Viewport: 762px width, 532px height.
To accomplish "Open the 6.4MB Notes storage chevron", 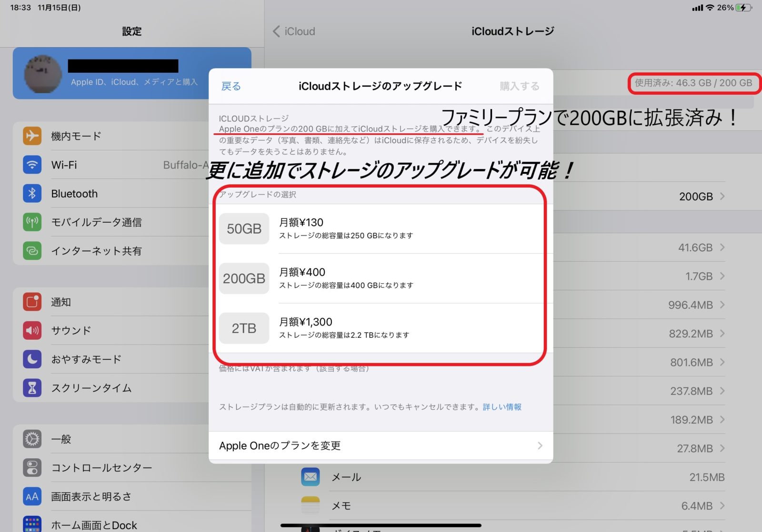I will pos(722,505).
